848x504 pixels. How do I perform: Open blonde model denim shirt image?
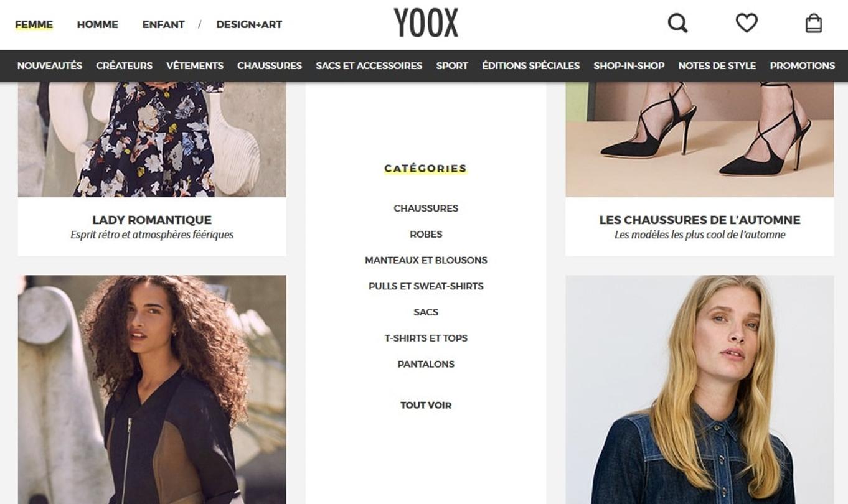(700, 390)
